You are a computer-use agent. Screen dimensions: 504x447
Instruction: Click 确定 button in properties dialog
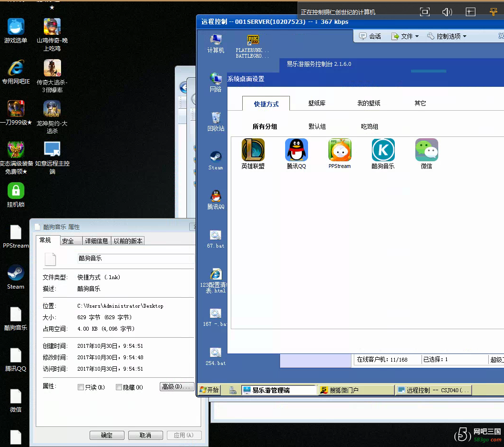(107, 435)
